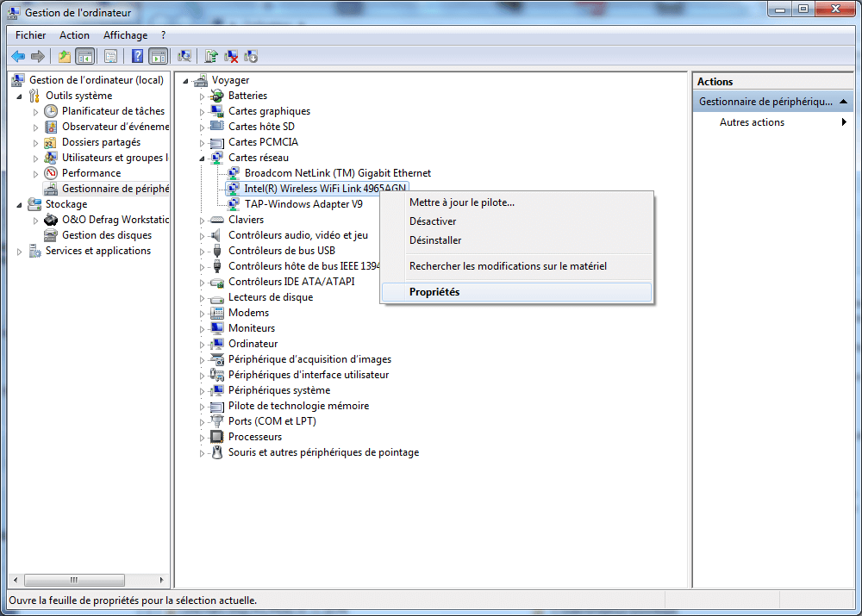Screen dimensions: 862x616
Task: Click the Claviers keyboard icon
Action: pyautogui.click(x=218, y=220)
